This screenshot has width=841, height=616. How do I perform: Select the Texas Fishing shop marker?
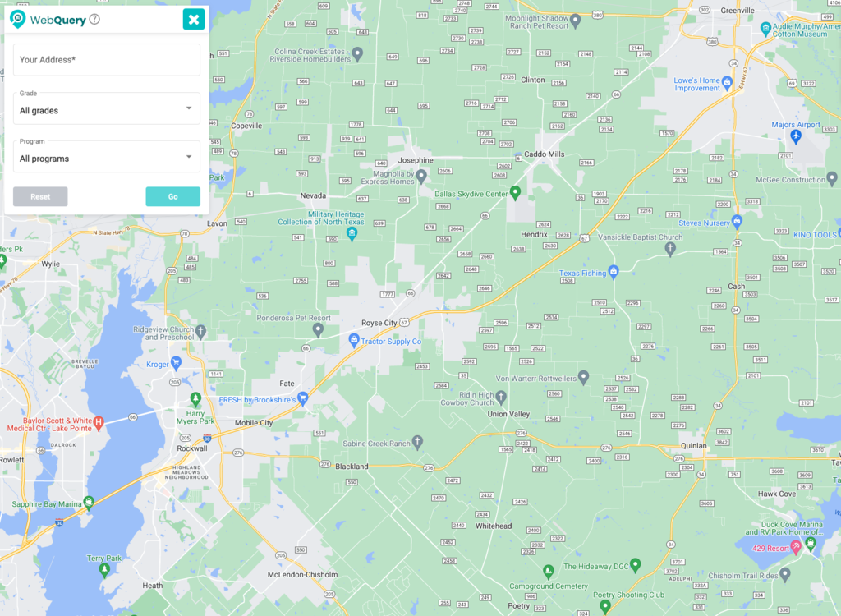click(613, 271)
